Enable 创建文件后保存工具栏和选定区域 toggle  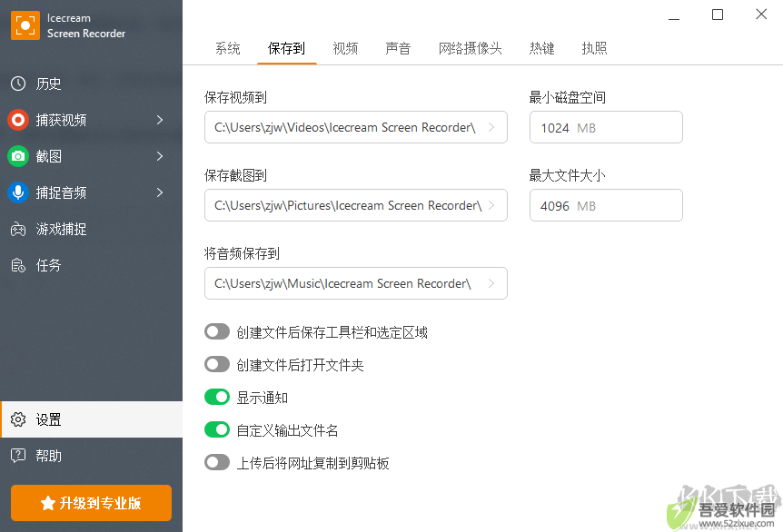217,332
